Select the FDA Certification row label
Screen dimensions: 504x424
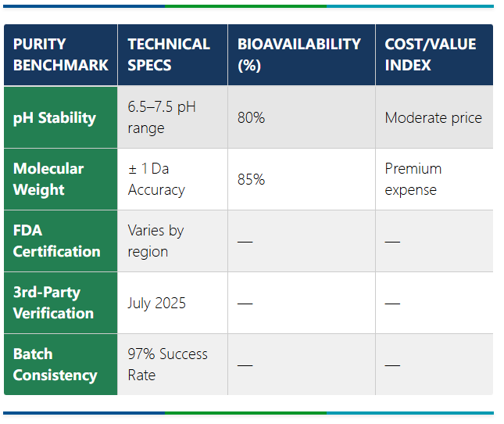point(57,241)
